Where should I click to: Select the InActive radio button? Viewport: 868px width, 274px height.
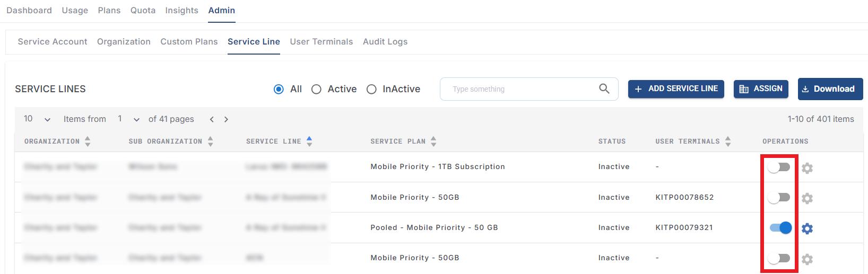pos(371,89)
